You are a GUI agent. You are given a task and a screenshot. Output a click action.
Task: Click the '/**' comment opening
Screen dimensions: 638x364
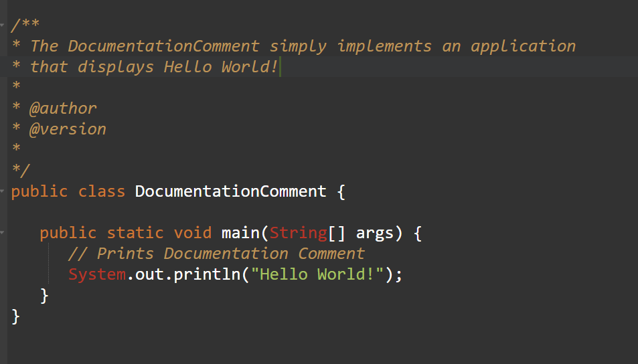coord(25,25)
